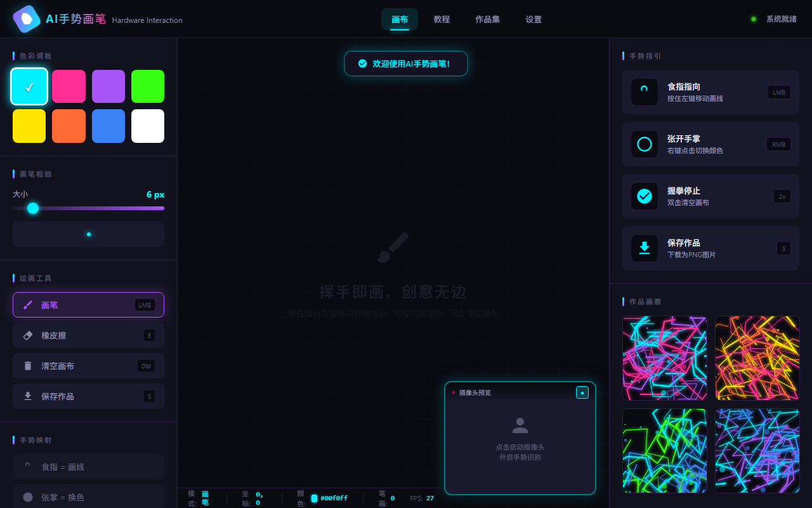
Task: Select the 画笔 brush tool
Action: 88,305
